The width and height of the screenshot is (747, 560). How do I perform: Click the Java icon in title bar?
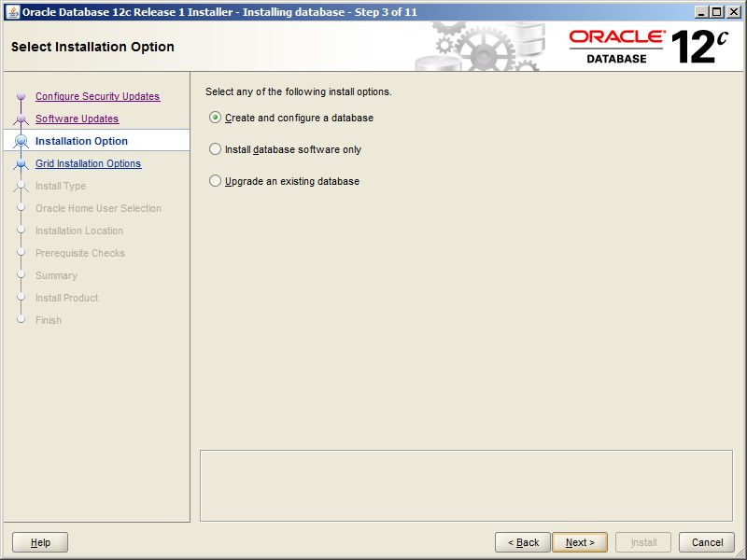click(x=13, y=12)
